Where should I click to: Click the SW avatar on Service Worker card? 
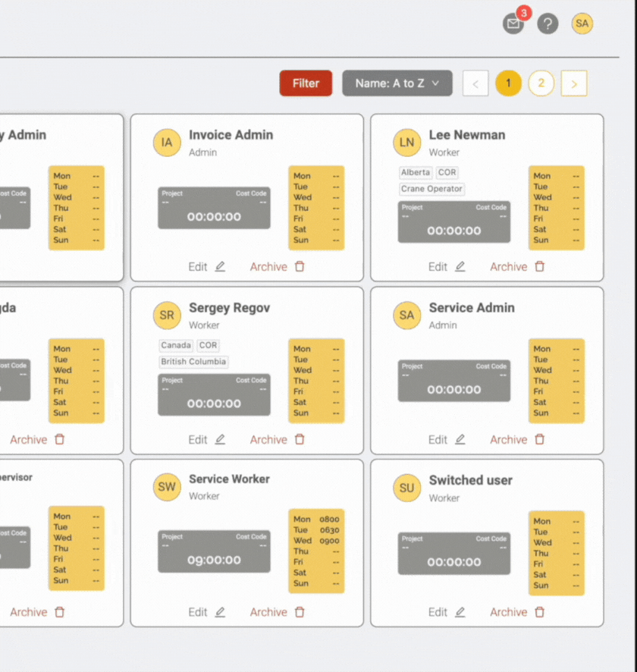[x=167, y=486]
